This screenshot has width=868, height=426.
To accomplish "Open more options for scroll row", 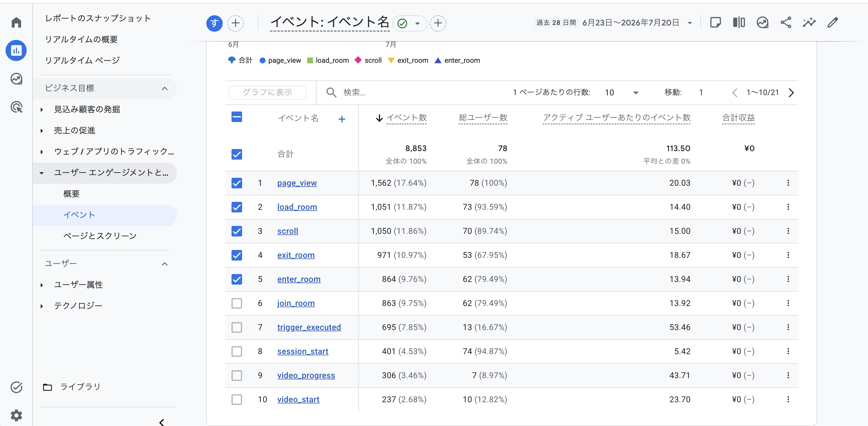I will point(788,231).
